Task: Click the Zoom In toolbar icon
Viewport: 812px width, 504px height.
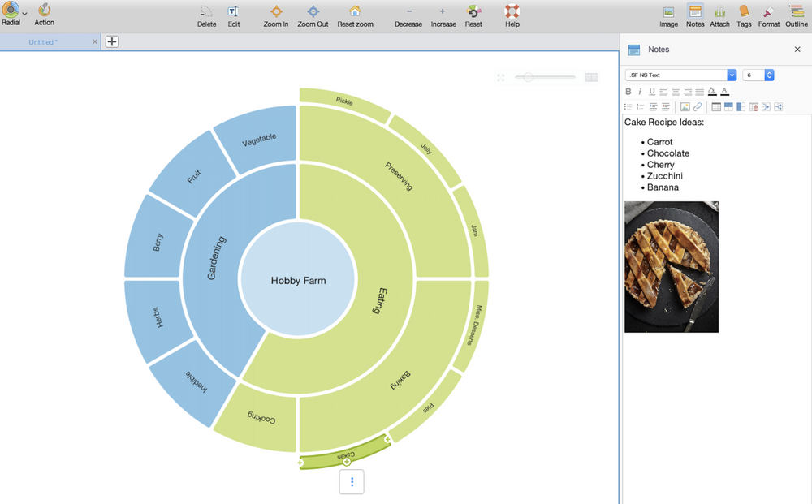Action: point(276,12)
